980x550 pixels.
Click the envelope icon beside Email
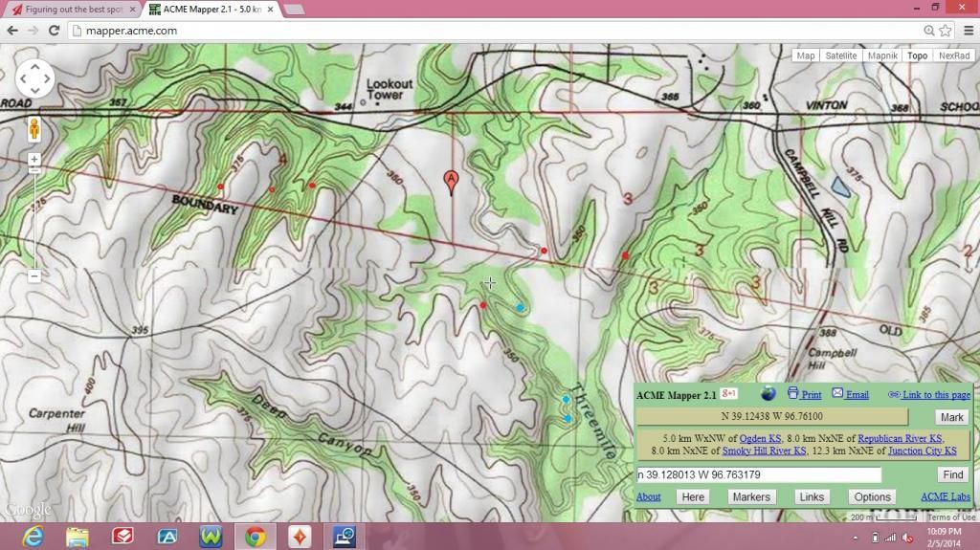(x=837, y=393)
